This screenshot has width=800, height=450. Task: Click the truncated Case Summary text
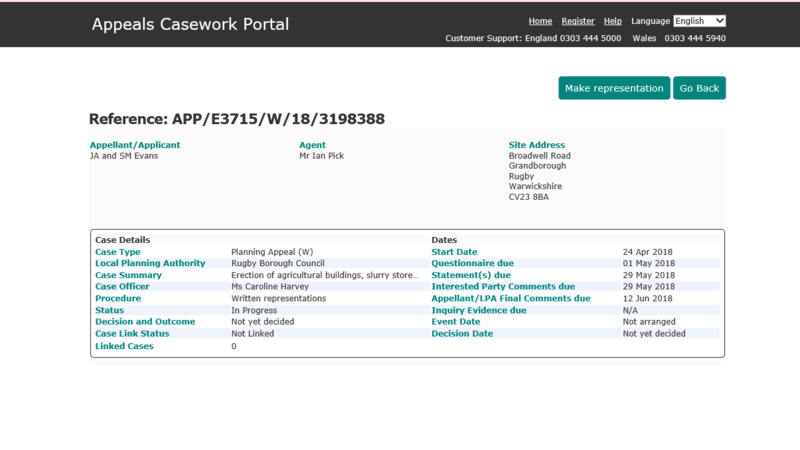point(324,275)
